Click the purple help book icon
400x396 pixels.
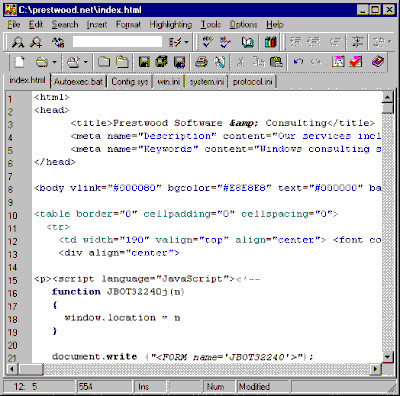point(377,62)
